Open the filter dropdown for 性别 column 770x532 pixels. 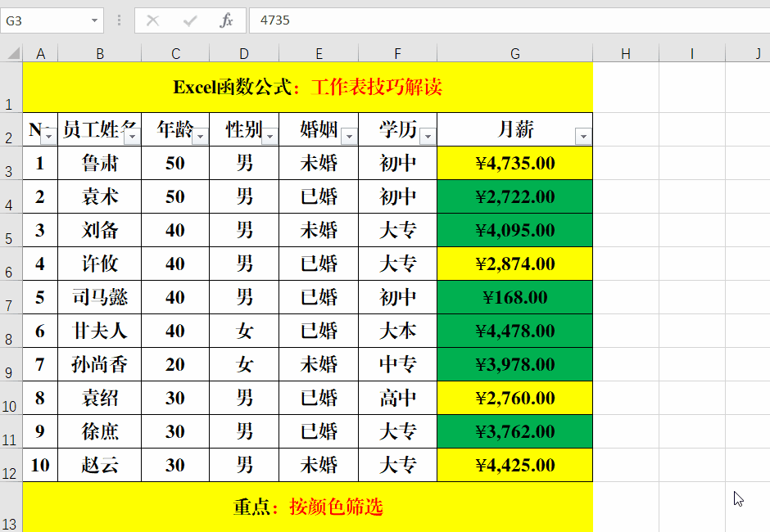(x=270, y=137)
